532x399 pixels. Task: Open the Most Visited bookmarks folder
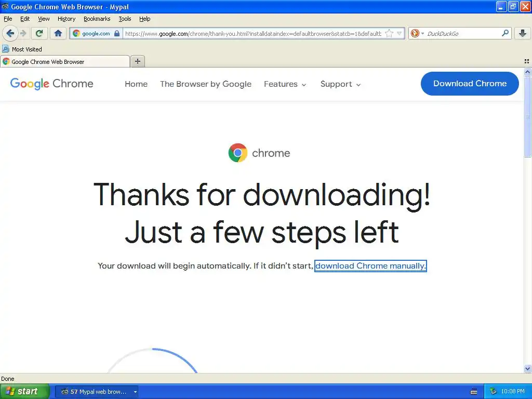[22, 49]
